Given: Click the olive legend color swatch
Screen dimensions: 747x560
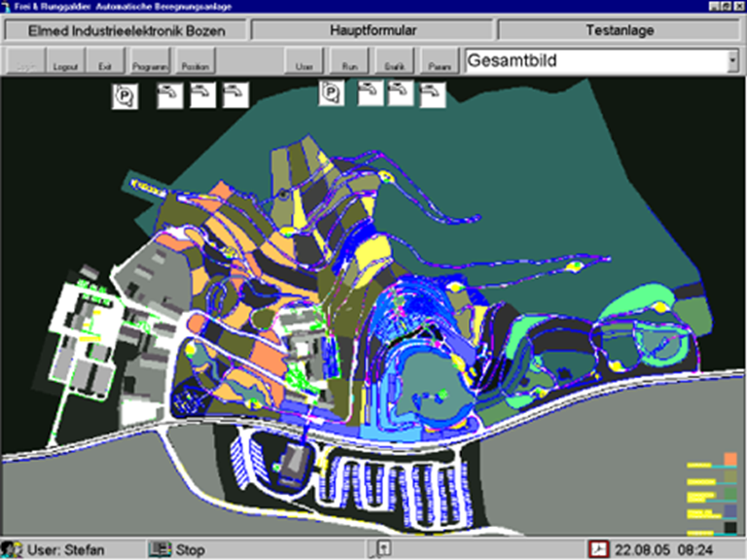Looking at the screenshot, I should [730, 476].
